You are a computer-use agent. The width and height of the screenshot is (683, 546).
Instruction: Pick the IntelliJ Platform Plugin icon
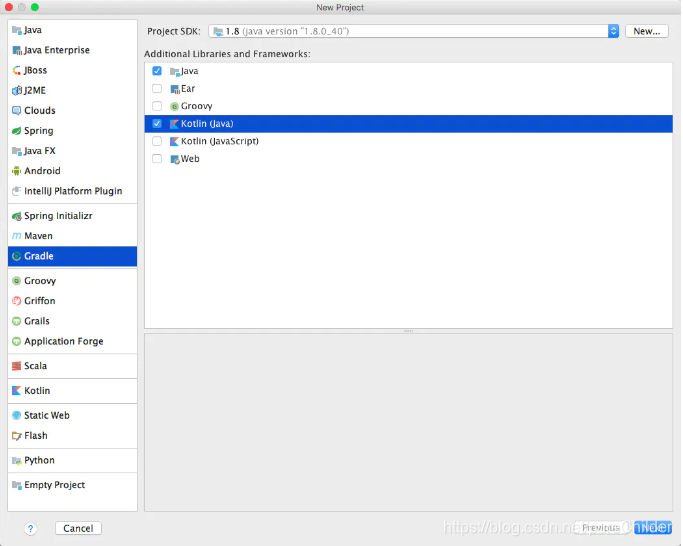click(17, 191)
